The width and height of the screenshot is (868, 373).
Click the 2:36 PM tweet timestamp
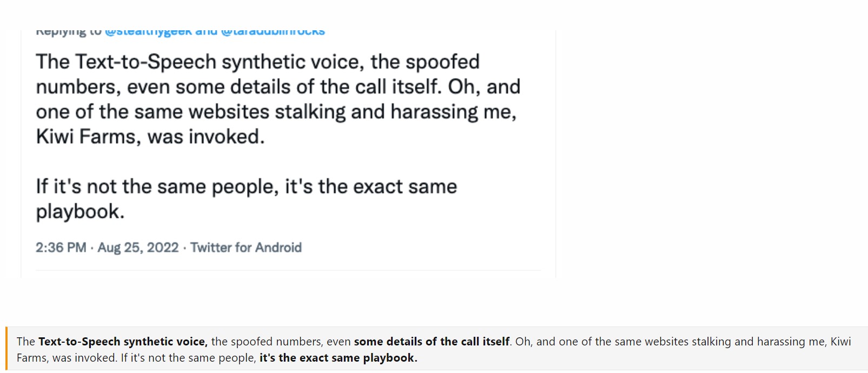click(61, 248)
